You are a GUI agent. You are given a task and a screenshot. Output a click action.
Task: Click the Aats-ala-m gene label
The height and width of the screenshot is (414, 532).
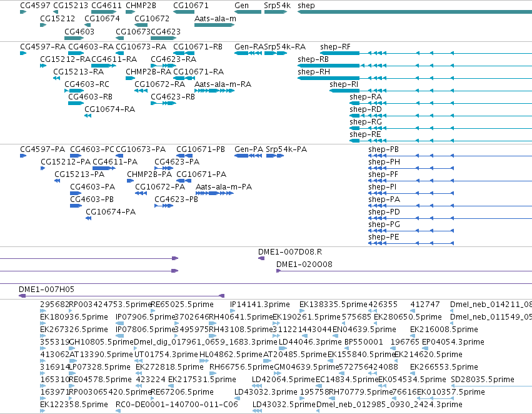(215, 19)
